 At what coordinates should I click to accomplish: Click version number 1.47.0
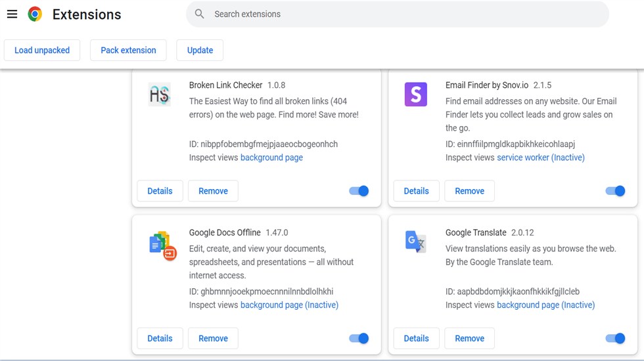pyautogui.click(x=277, y=232)
